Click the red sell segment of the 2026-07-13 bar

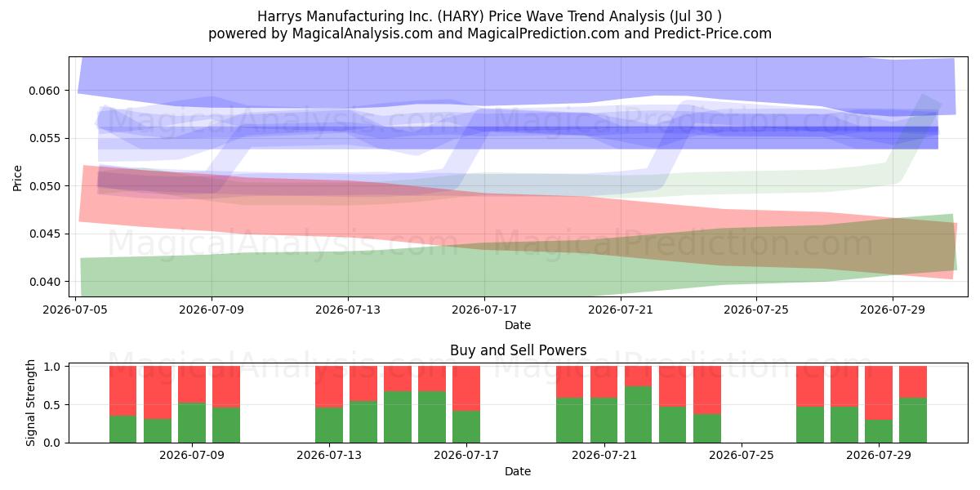click(329, 387)
